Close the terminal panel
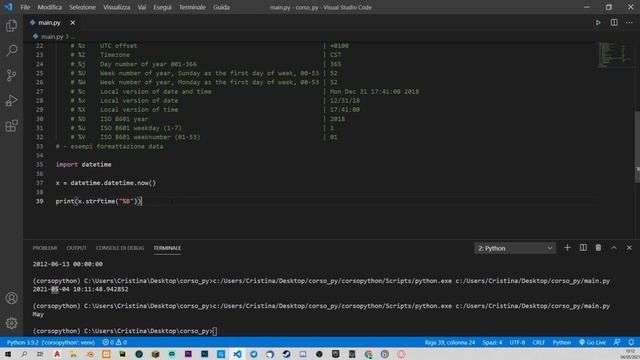The height and width of the screenshot is (360, 640). point(629,248)
